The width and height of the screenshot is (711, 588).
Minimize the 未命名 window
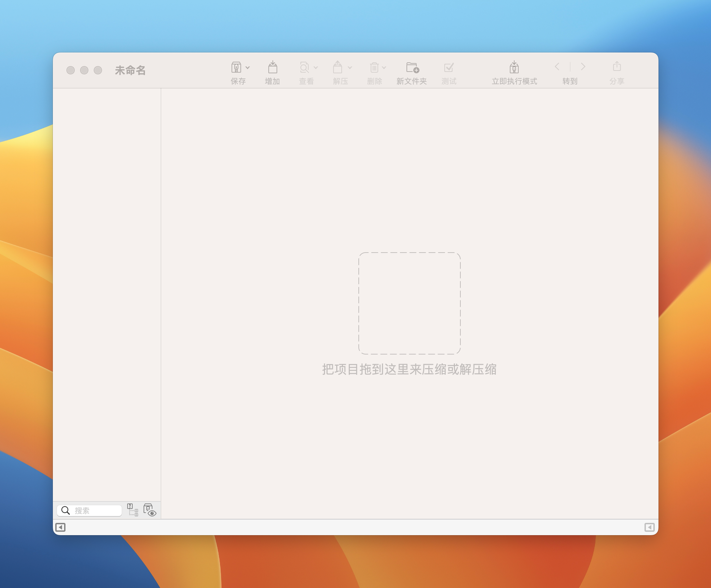click(x=84, y=70)
